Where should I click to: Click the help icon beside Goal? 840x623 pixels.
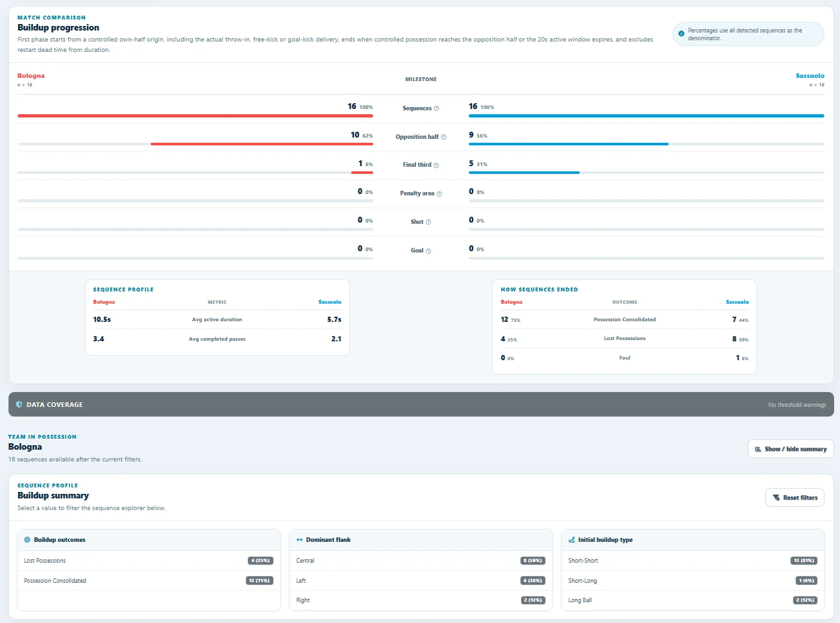coord(428,251)
